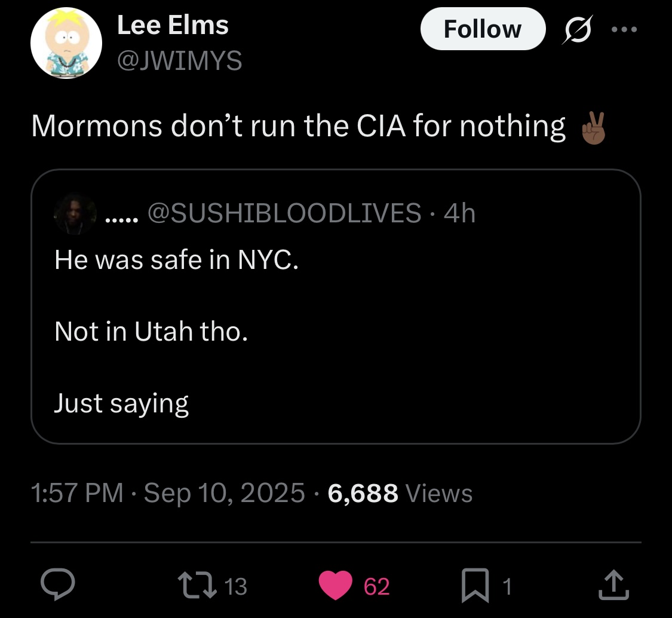Open the Lee Elms display name
The height and width of the screenshot is (618, 672).
coord(173,26)
